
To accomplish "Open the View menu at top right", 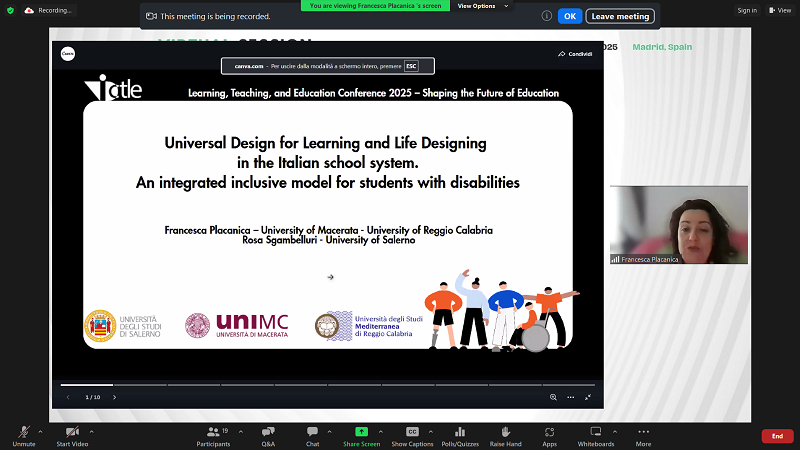I will click(777, 10).
